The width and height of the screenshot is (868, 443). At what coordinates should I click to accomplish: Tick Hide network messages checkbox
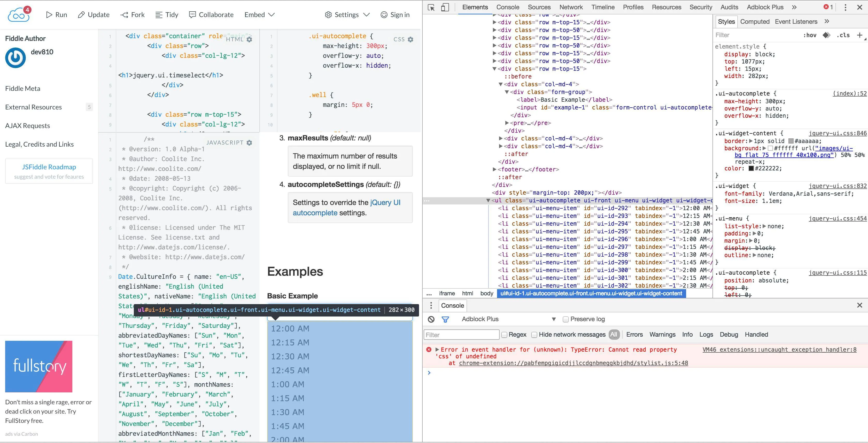534,335
